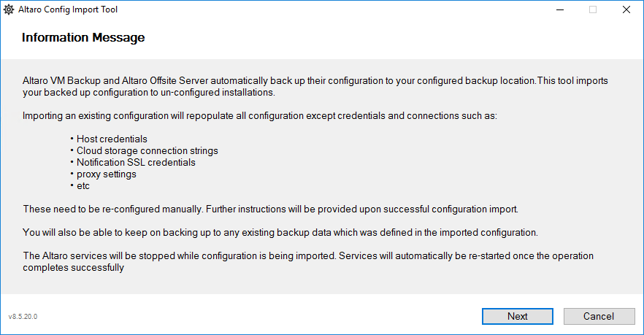Click the 'Further instructions will be provided' sentence
Viewport: 644px width, 335px height.
point(361,209)
